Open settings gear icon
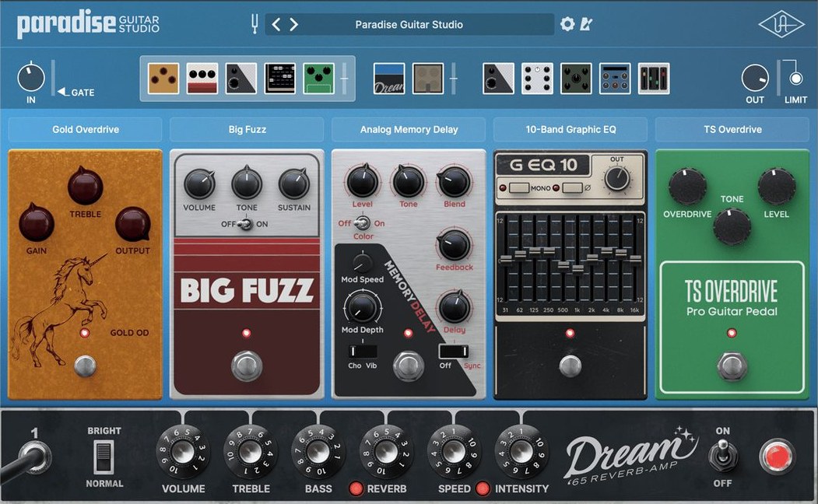Image resolution: width=818 pixels, height=504 pixels. (x=567, y=24)
